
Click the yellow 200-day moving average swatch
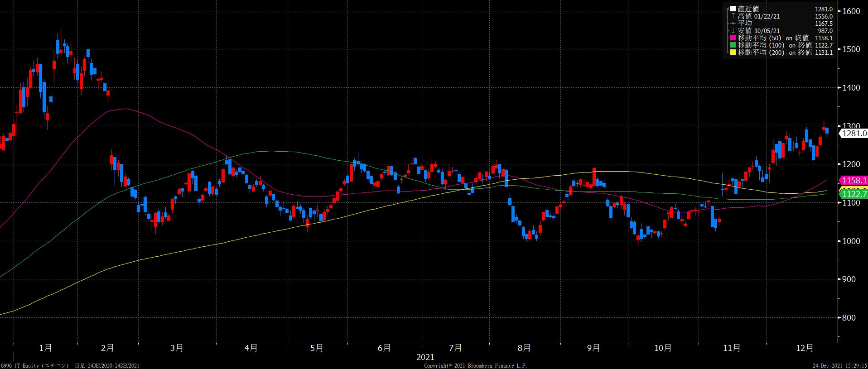(x=733, y=53)
